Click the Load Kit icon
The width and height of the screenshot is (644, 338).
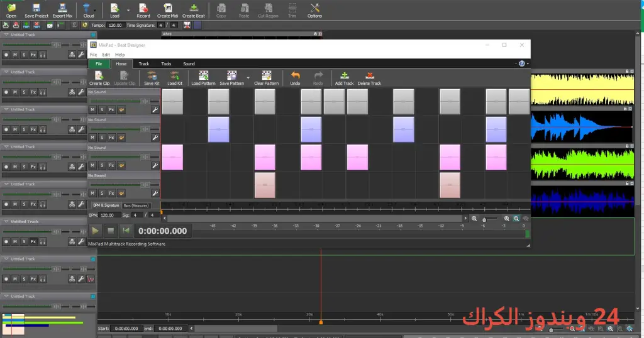[175, 78]
